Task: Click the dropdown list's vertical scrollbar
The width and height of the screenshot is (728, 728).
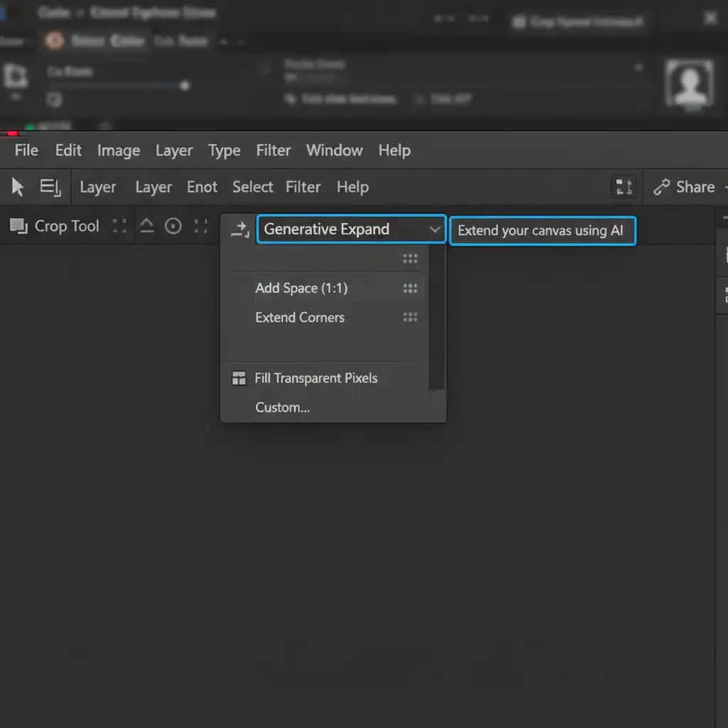Action: point(437,317)
